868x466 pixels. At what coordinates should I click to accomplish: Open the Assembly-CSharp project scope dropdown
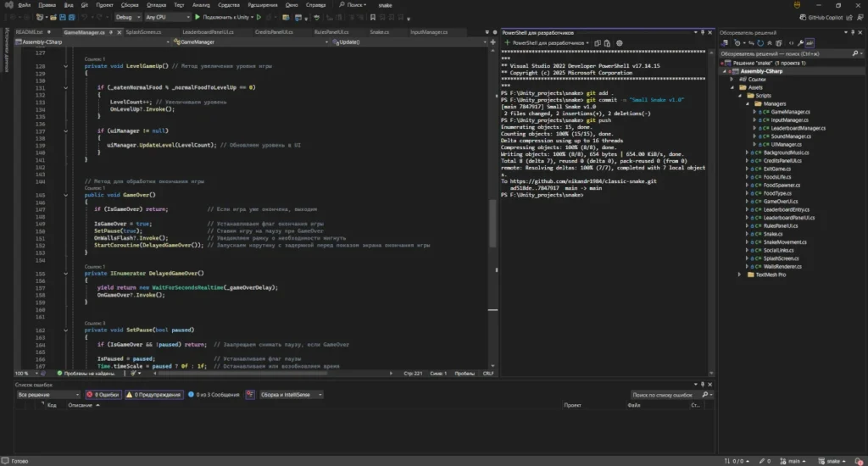pos(93,42)
